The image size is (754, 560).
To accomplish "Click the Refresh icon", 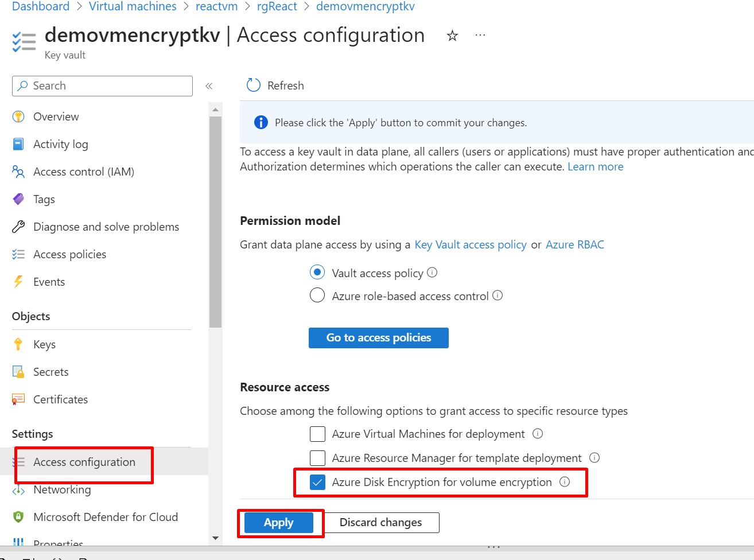I will 253,85.
